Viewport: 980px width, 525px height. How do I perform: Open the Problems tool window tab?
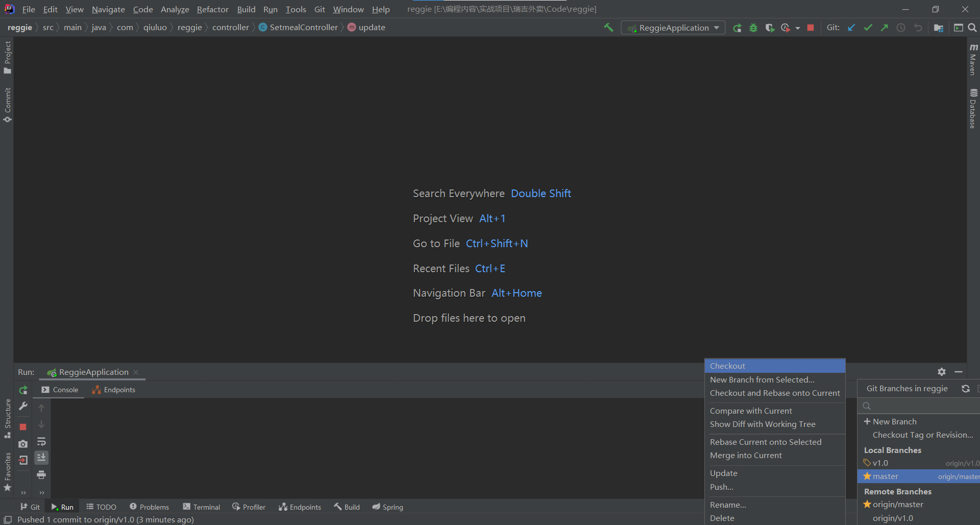[149, 507]
